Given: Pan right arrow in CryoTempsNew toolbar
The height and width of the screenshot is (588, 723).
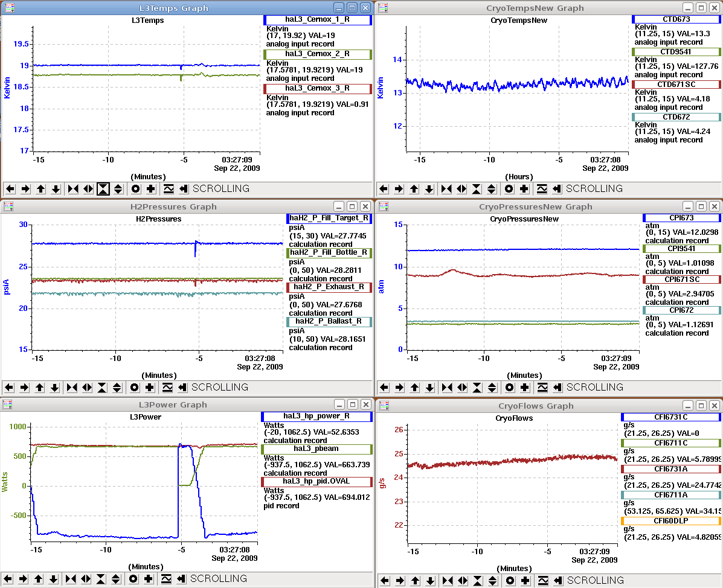Looking at the screenshot, I should point(399,189).
